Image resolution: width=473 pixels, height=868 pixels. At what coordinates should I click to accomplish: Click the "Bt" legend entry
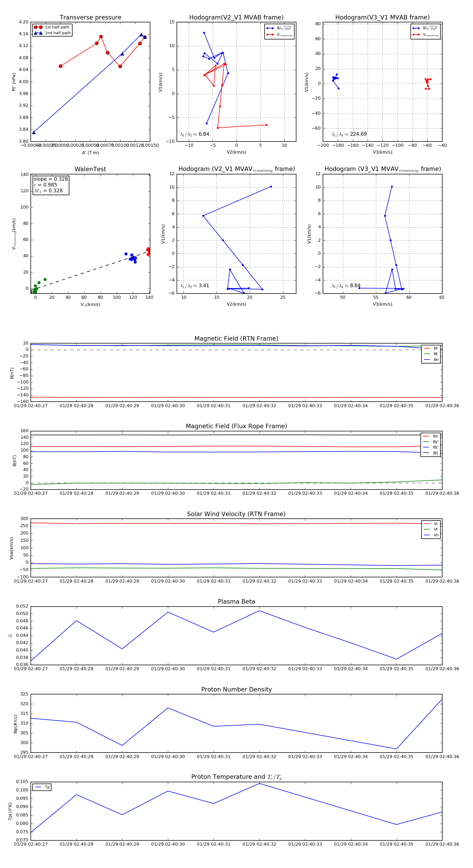[x=431, y=354]
